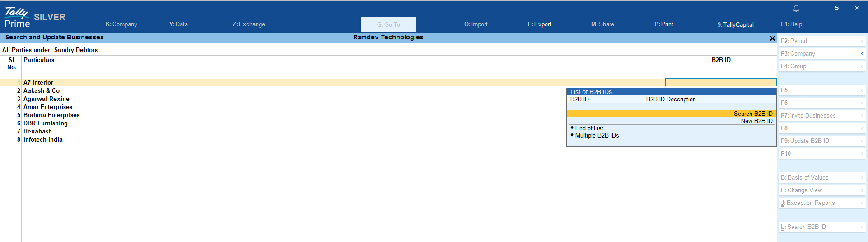Image resolution: width=868 pixels, height=242 pixels.
Task: Expand the F3: Company chevron arrow
Action: pyautogui.click(x=862, y=54)
